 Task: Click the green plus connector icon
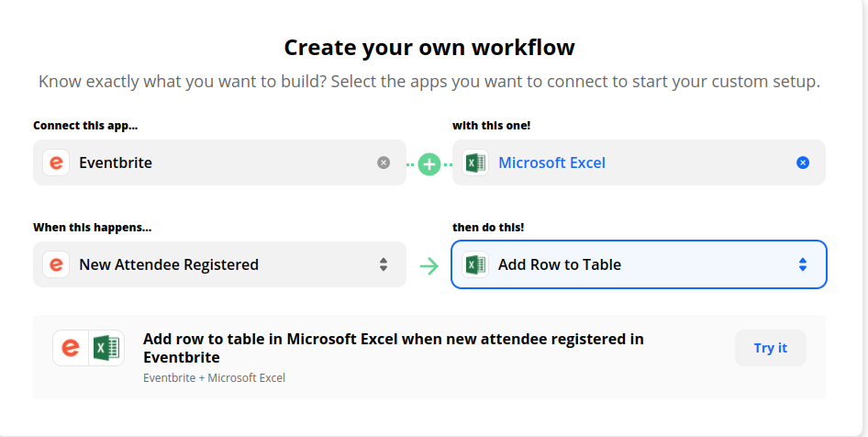tap(429, 163)
